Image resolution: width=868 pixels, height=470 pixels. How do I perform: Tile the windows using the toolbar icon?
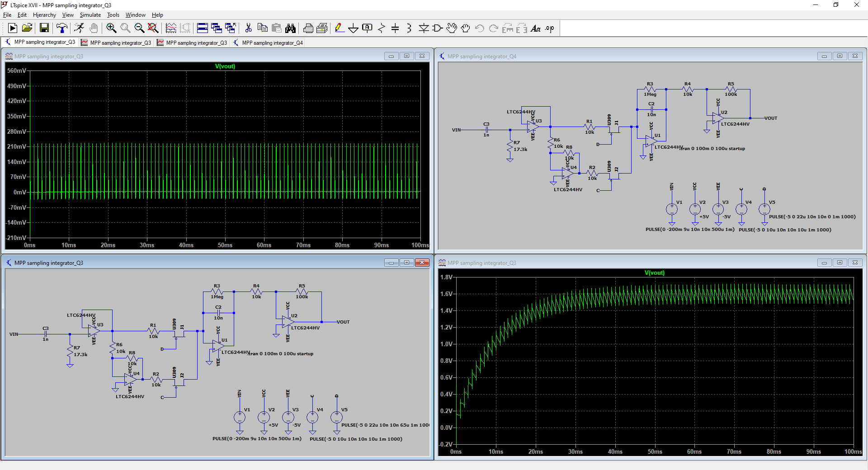pos(203,28)
